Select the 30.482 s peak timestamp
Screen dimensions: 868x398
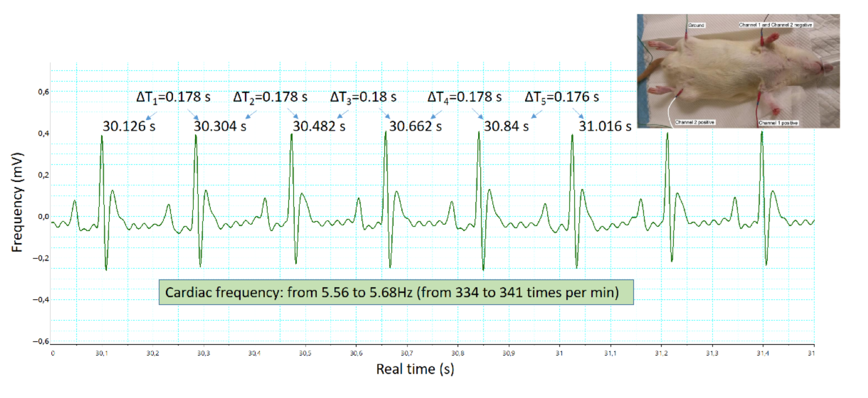coord(319,126)
